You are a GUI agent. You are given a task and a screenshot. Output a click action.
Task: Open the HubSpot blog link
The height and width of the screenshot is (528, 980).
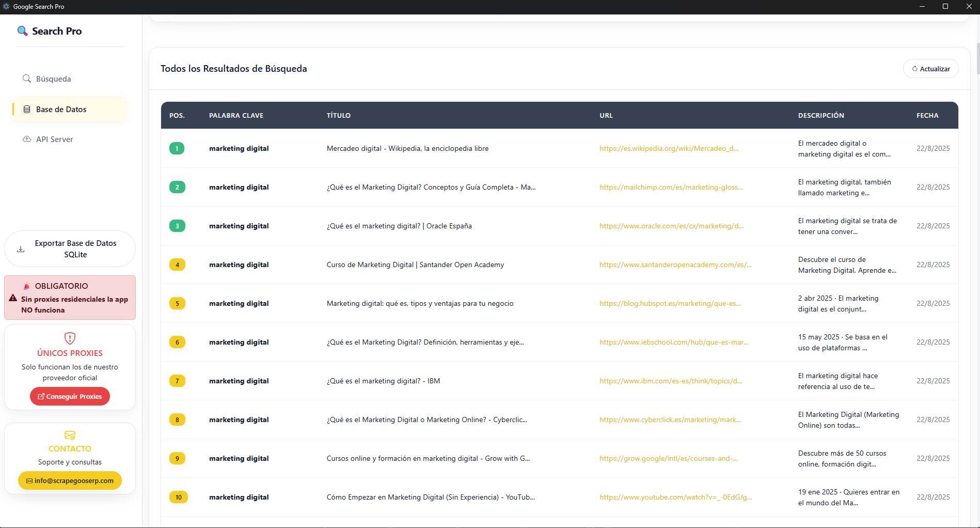[x=670, y=304]
